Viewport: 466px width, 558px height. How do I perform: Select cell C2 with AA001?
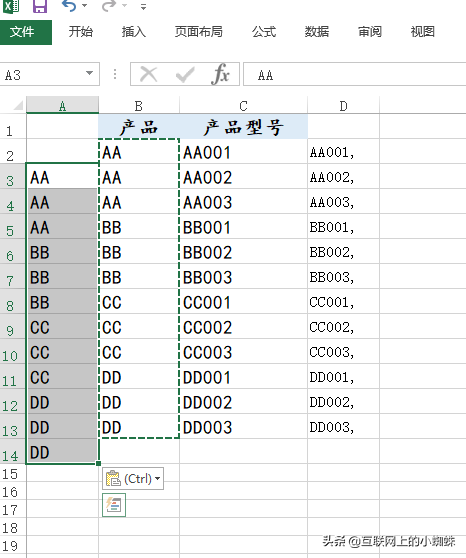coord(244,152)
